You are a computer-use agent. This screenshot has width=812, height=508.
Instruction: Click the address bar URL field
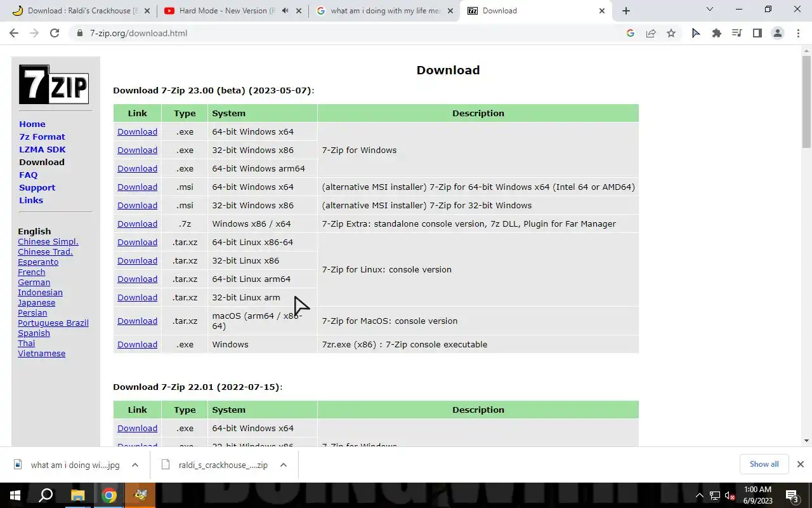pos(349,33)
